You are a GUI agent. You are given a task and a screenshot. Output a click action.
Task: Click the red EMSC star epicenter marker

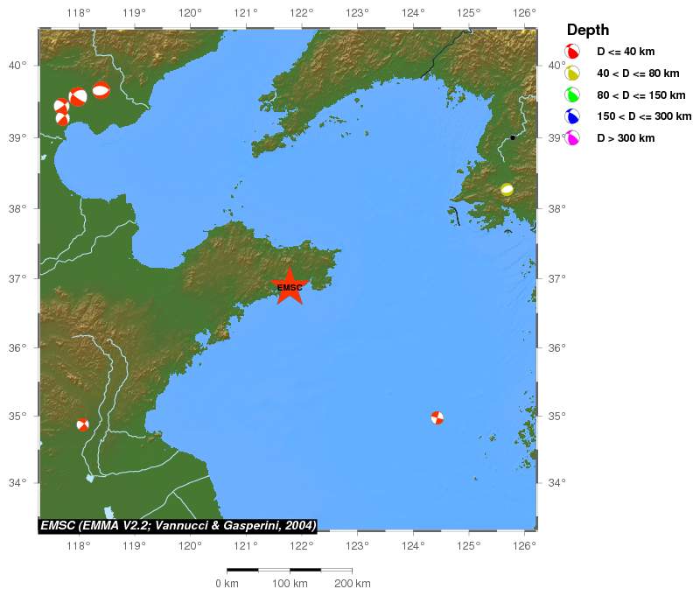coord(290,288)
